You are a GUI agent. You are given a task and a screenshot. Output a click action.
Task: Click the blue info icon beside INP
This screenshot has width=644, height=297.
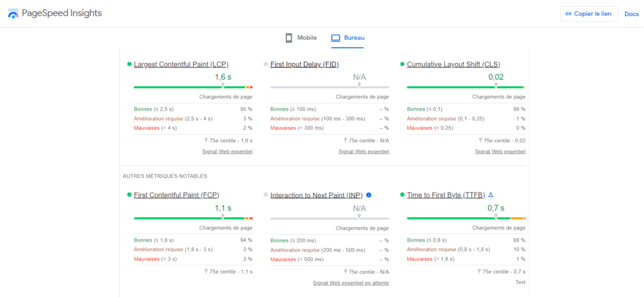369,195
